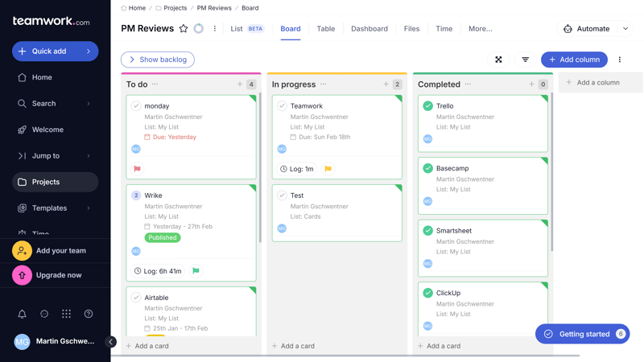Click the red priority flag on monday card
Viewport: 644px width, 362px height.
click(137, 169)
